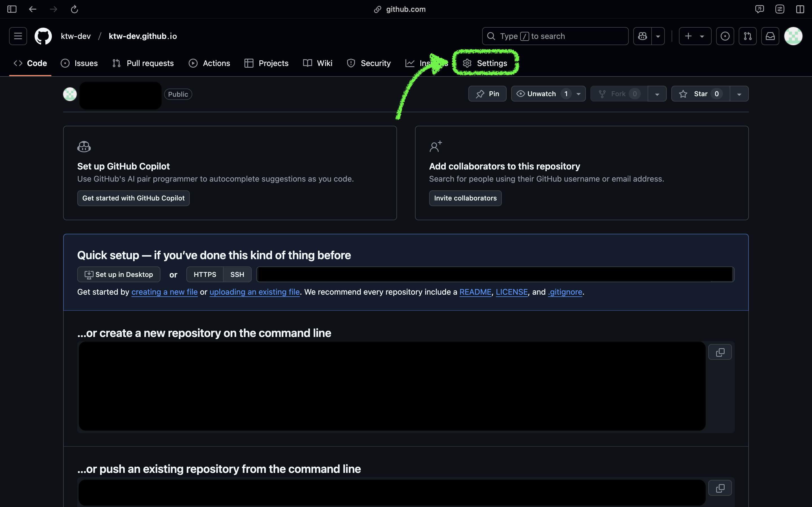Click the add collaborator person icon
Image resolution: width=812 pixels, height=507 pixels.
pos(436,147)
